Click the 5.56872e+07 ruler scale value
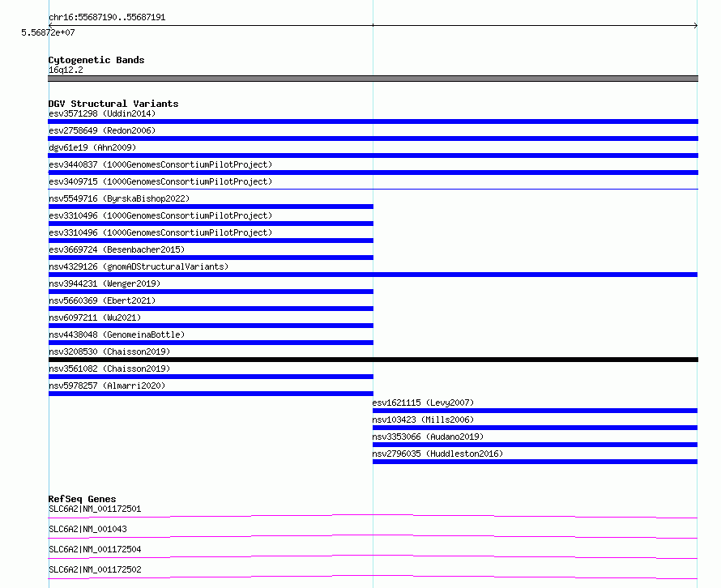This screenshot has width=721, height=588. coord(48,32)
